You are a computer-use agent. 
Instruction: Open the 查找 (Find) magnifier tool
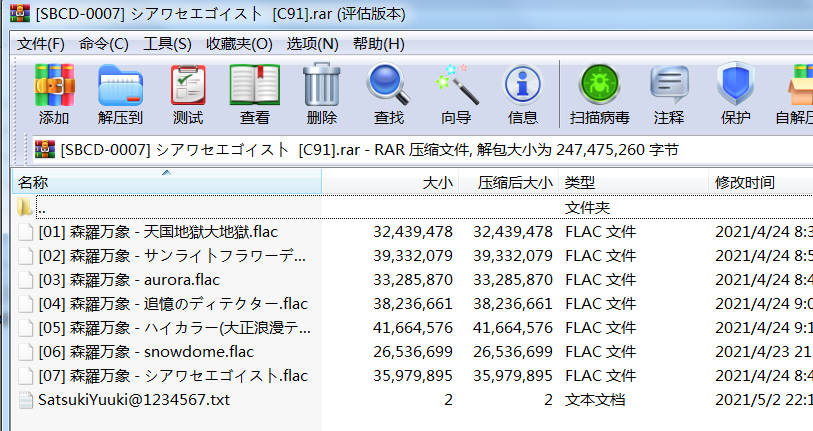pos(388,95)
